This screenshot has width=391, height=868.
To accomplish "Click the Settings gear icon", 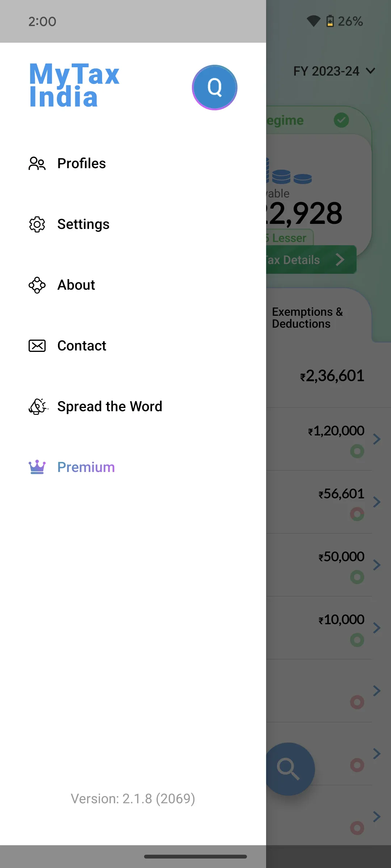I will 37,224.
